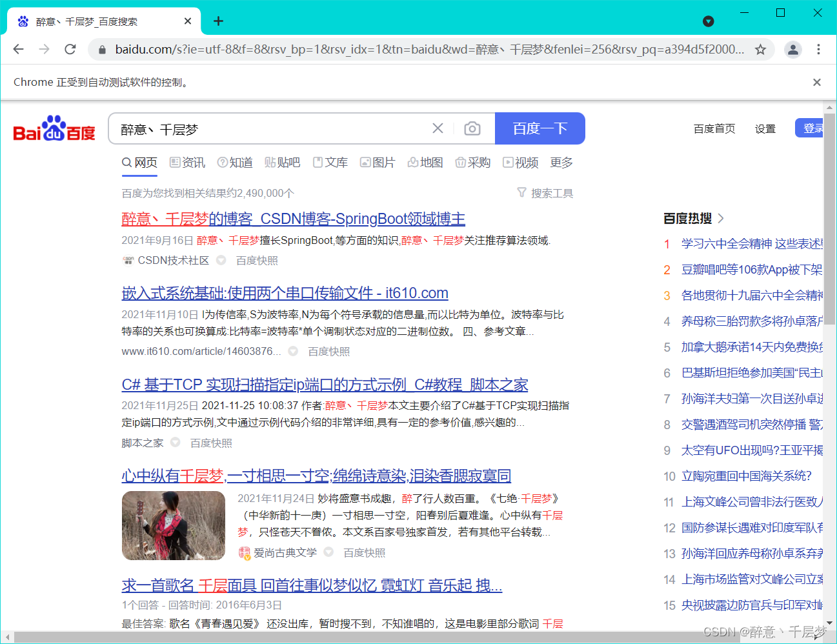
Task: Click the tab search dropdown arrow circle
Action: [709, 21]
